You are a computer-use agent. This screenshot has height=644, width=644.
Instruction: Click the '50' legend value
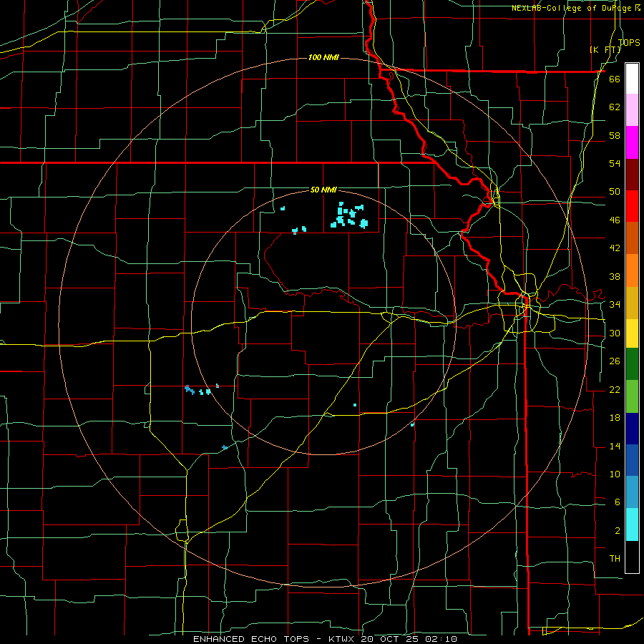tap(615, 192)
